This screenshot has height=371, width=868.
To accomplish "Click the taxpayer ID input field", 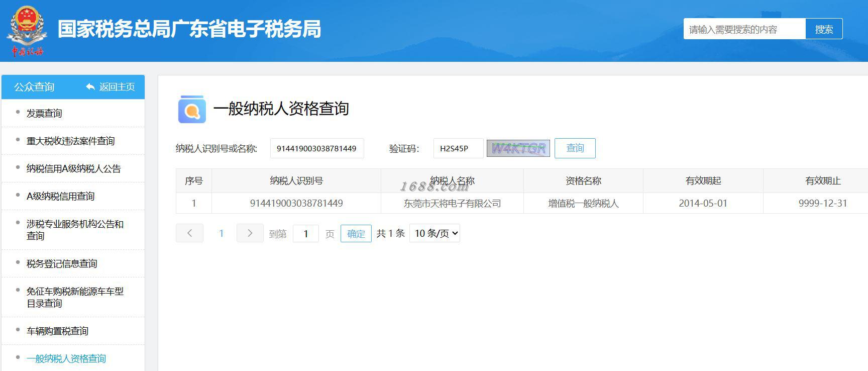I will click(317, 148).
